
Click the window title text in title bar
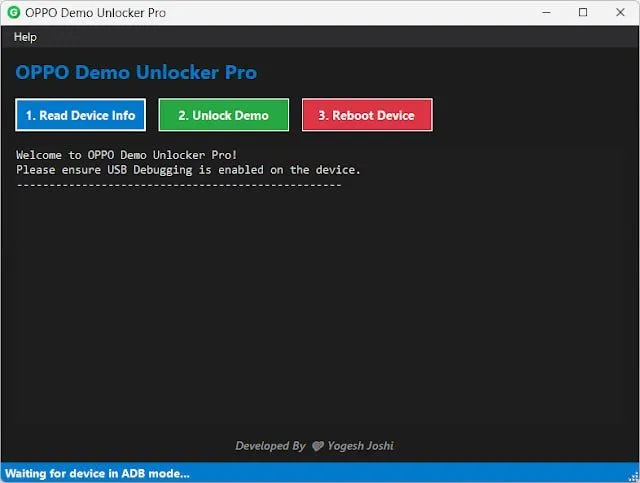95,13
